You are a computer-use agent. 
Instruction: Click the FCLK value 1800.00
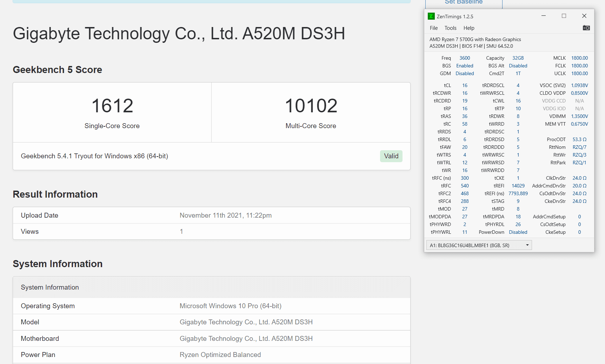point(579,66)
